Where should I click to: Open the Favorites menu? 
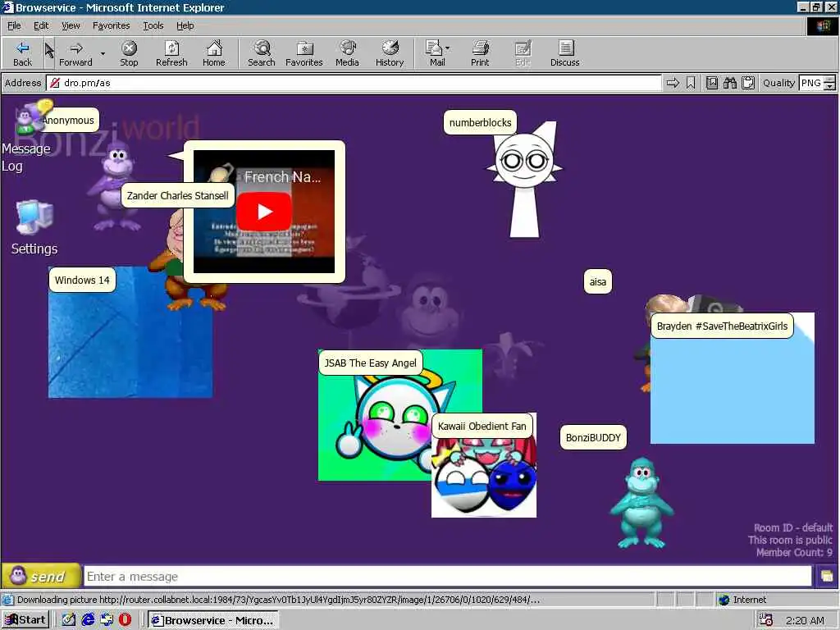point(111,25)
